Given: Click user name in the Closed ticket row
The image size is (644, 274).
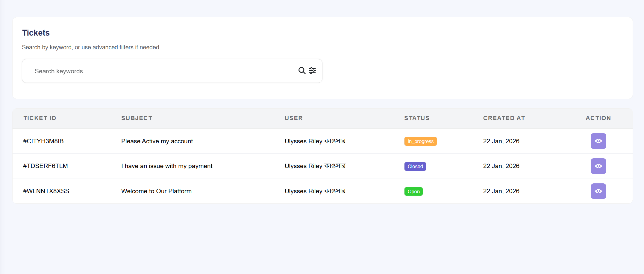Looking at the screenshot, I should click(315, 166).
